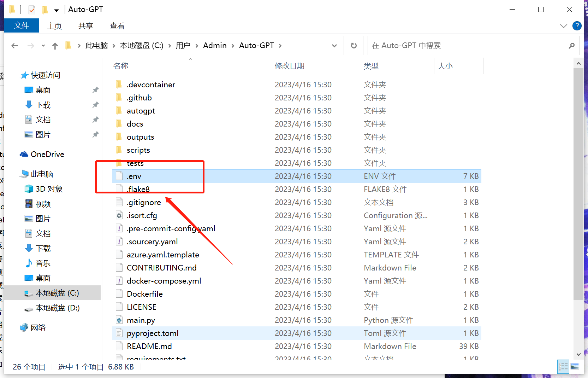Select the autogpt folder icon

(x=119, y=111)
